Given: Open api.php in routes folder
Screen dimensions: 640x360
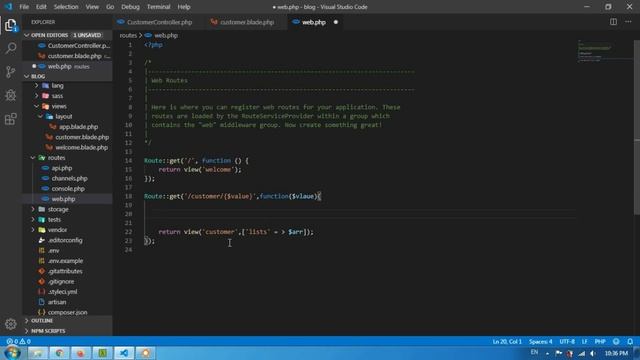Looking at the screenshot, I should [x=62, y=168].
